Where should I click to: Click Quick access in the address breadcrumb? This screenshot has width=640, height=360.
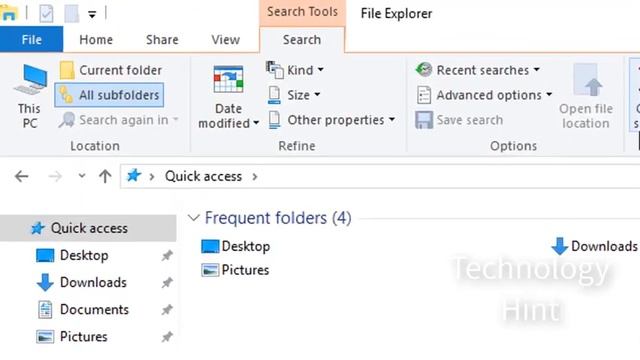(203, 176)
